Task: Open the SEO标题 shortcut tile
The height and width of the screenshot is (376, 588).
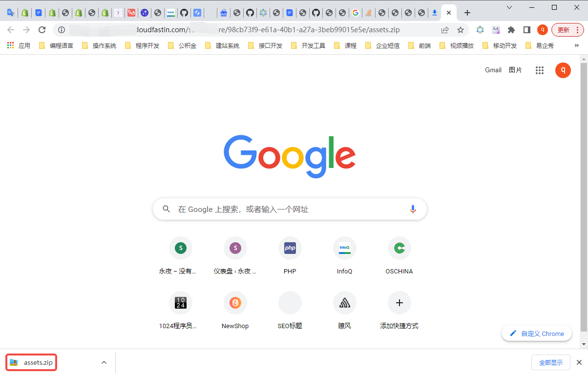Action: pos(290,312)
